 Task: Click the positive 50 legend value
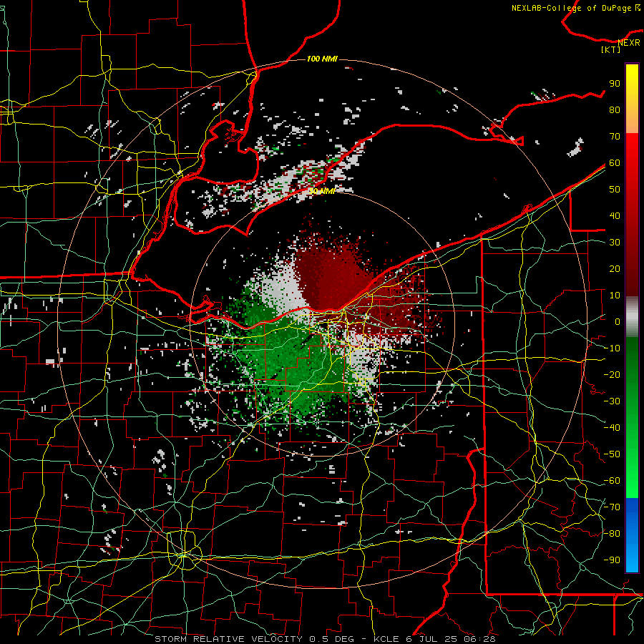(x=615, y=190)
